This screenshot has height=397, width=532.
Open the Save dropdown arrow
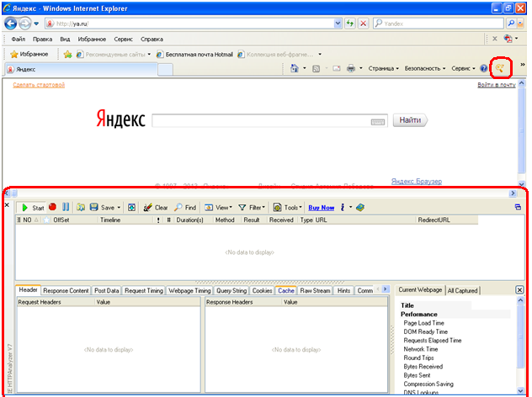tap(119, 208)
